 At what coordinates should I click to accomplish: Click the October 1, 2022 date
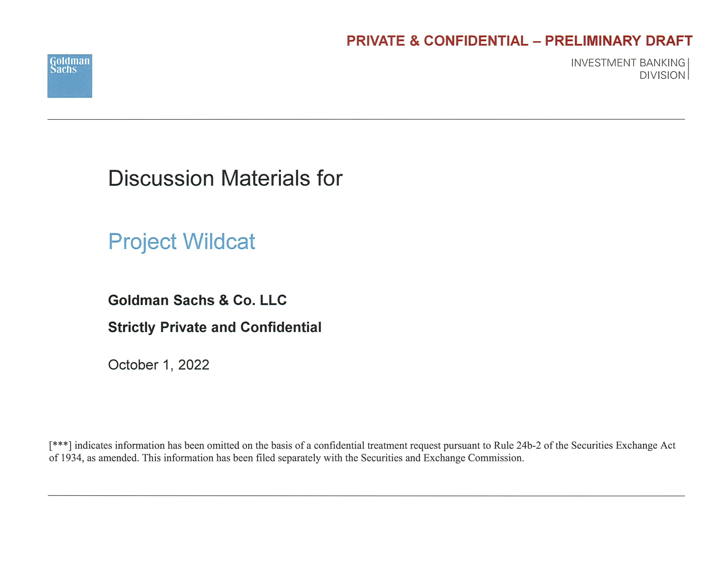click(x=159, y=365)
